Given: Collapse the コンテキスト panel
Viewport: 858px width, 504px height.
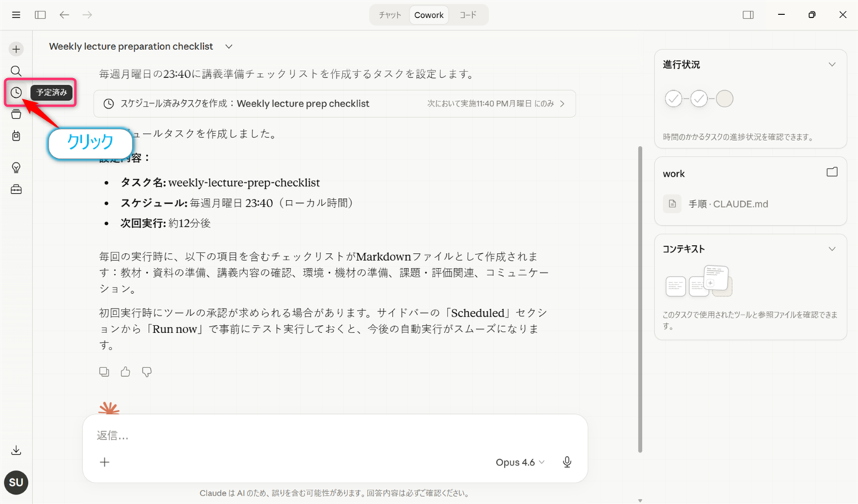Looking at the screenshot, I should [x=832, y=249].
